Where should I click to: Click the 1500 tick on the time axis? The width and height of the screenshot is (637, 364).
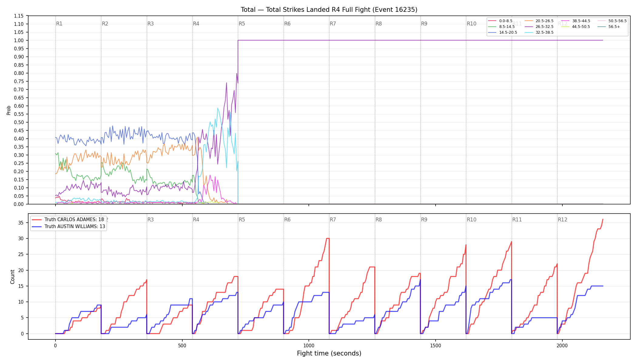point(436,345)
